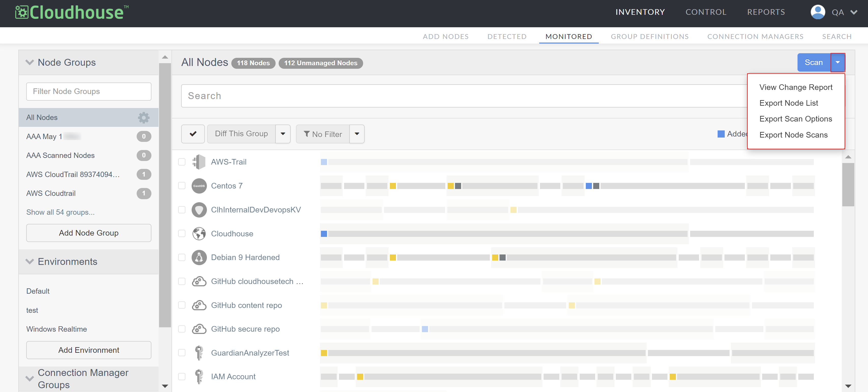Open the Scan button dropdown arrow
The width and height of the screenshot is (868, 392).
pos(837,62)
